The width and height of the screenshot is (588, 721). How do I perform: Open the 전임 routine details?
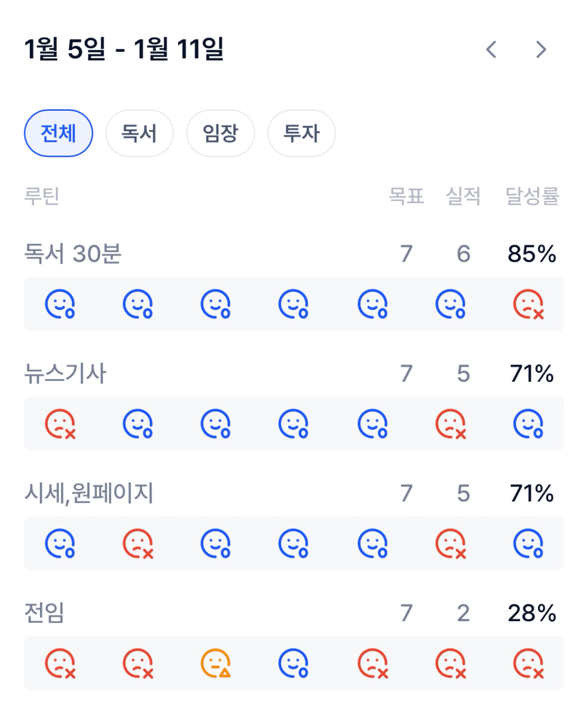(x=44, y=613)
